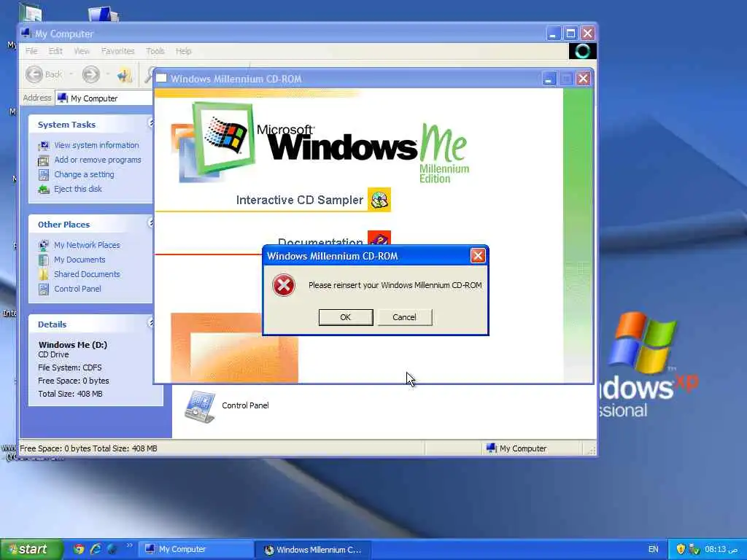Click the My Computer title bar icon
The height and width of the screenshot is (560, 747).
(26, 34)
